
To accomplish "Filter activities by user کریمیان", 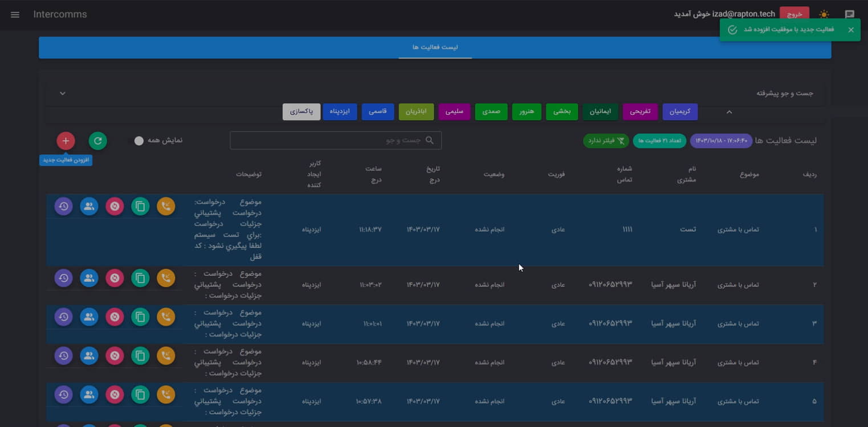I will [x=680, y=112].
